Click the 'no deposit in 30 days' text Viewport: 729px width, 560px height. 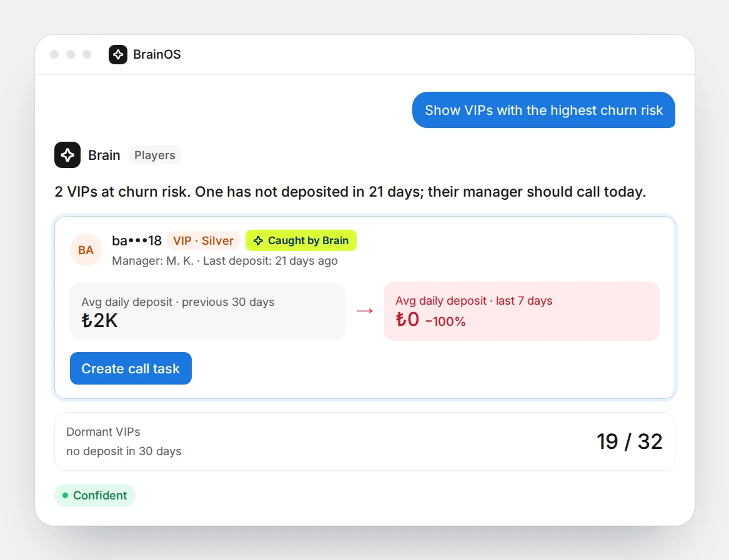coord(124,451)
